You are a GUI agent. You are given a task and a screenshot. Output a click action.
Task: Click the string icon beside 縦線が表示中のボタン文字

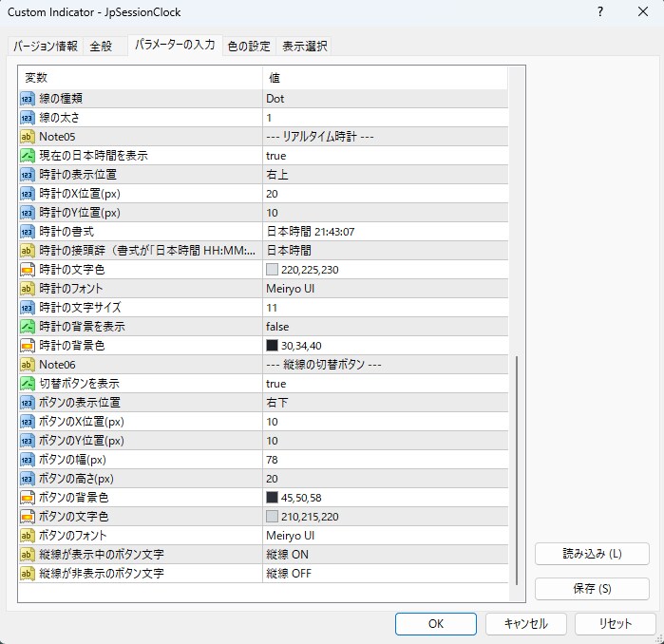click(28, 555)
